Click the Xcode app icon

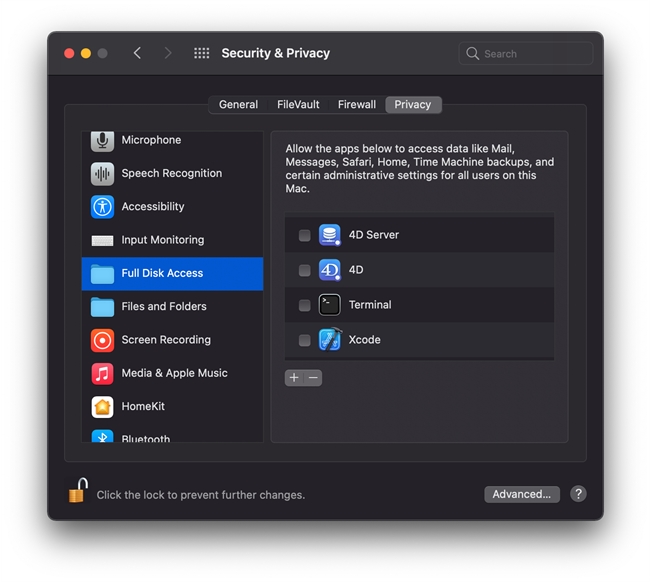(330, 340)
